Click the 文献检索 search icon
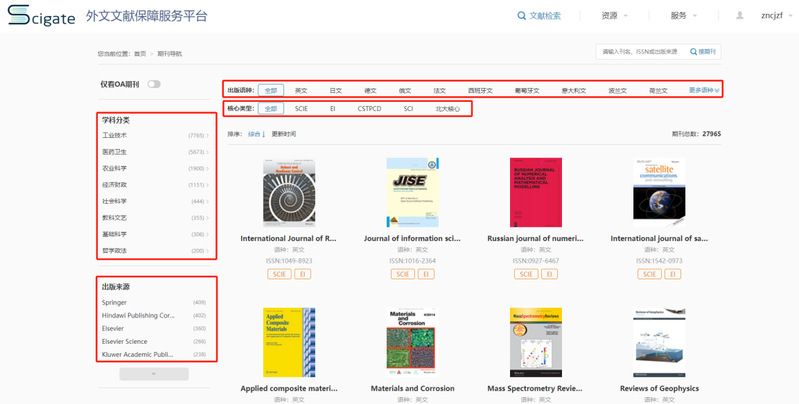799x404 pixels. (x=521, y=16)
